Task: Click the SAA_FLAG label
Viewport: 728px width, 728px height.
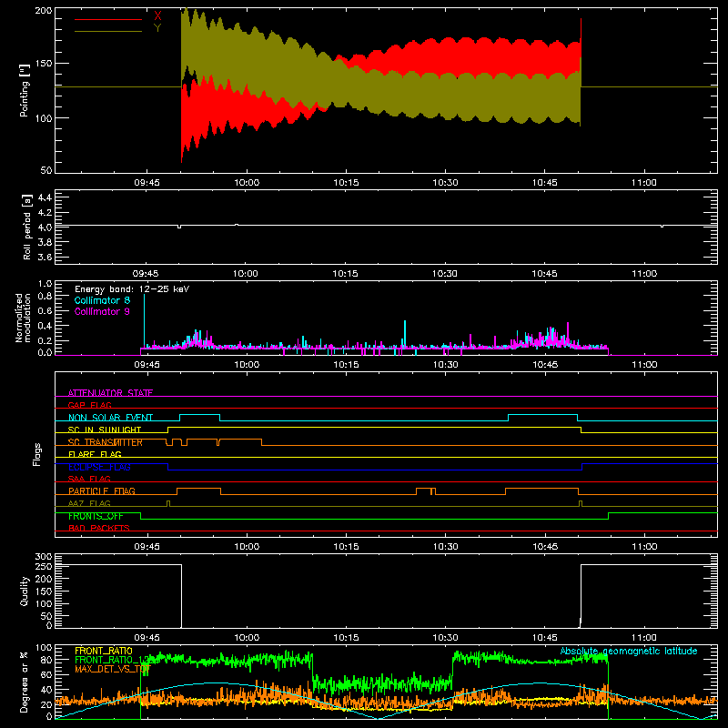Action: click(x=89, y=479)
